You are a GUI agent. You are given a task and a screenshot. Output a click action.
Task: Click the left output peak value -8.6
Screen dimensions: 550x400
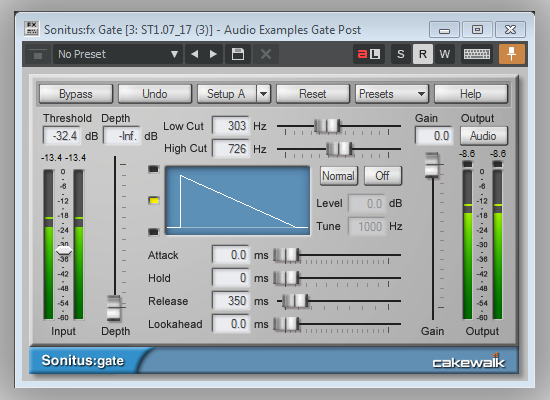point(467,154)
